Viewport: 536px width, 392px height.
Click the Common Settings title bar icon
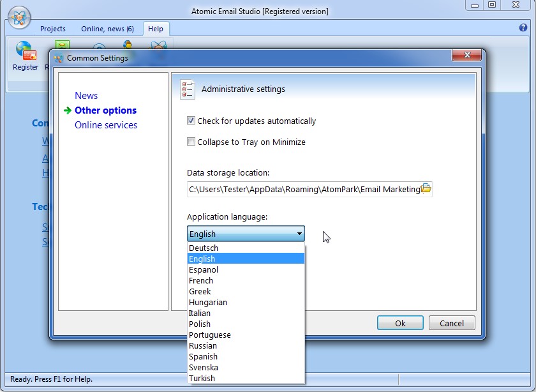tap(59, 57)
